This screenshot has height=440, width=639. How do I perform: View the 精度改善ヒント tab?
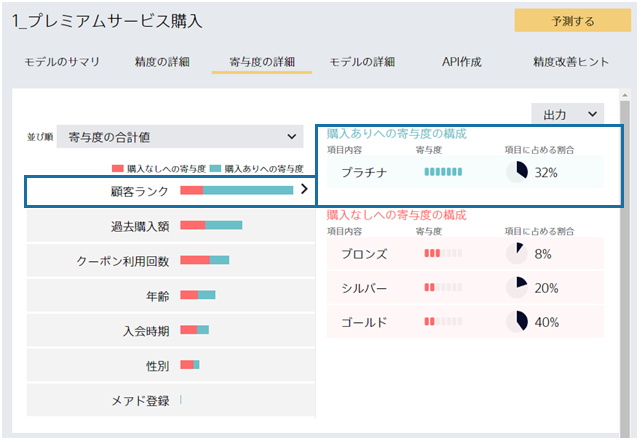(571, 62)
